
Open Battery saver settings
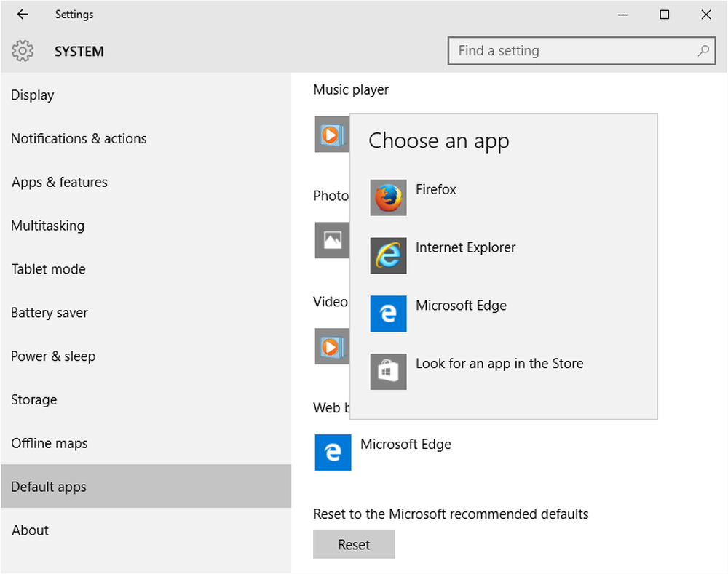pyautogui.click(x=50, y=314)
